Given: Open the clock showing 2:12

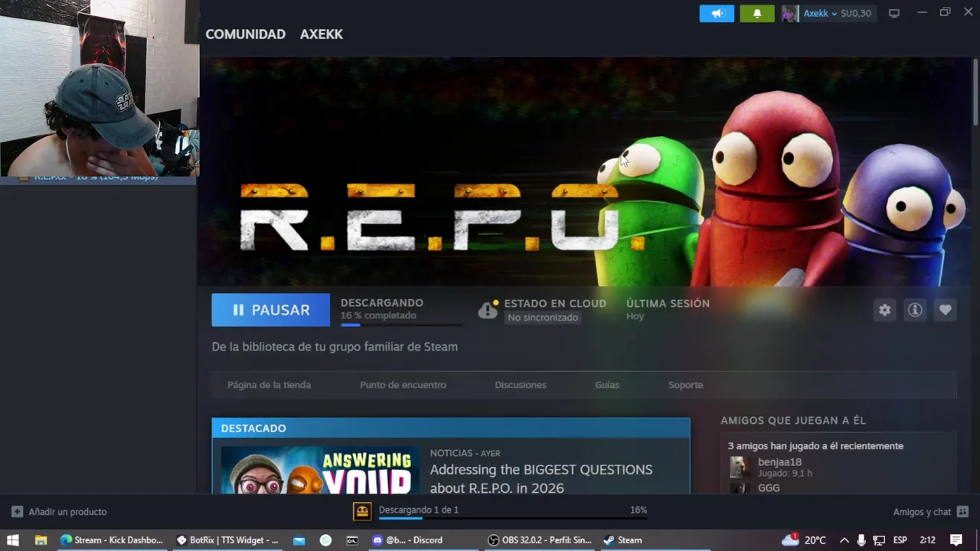Looking at the screenshot, I should tap(927, 540).
